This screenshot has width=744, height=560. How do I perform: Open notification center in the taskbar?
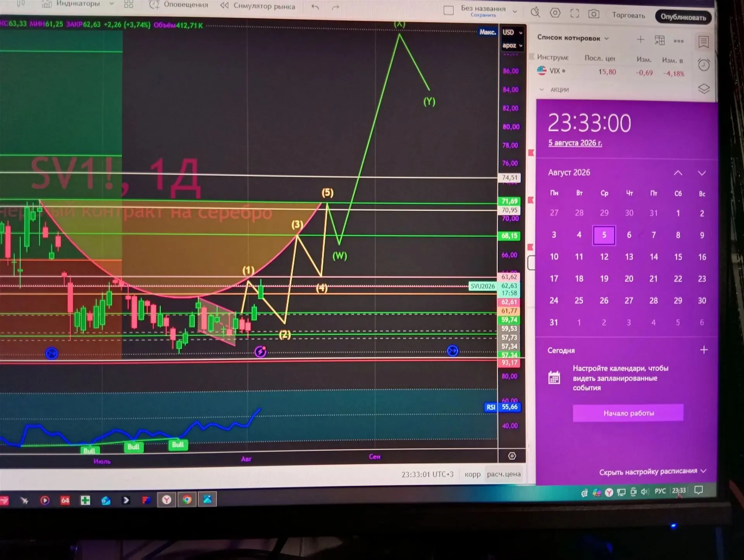coord(698,490)
